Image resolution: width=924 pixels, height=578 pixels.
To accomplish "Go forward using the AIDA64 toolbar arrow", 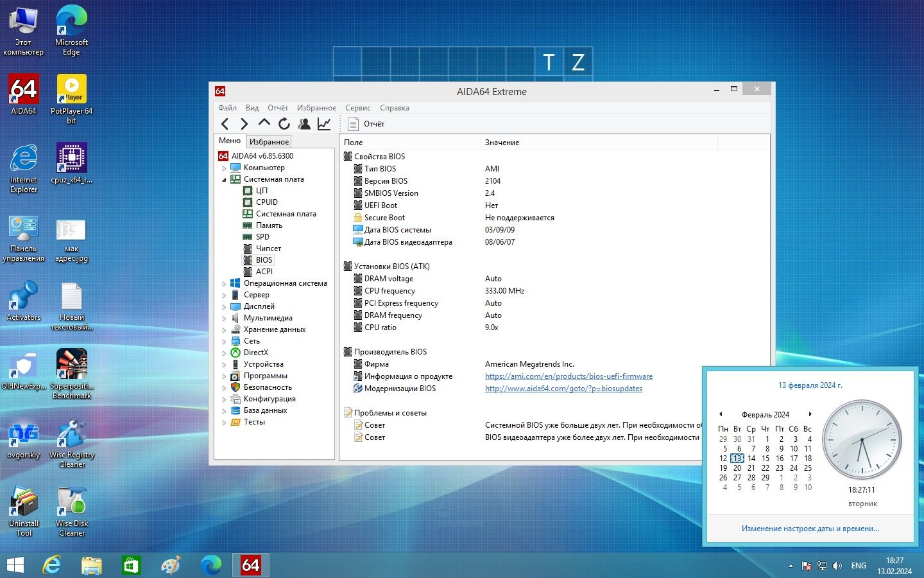I will (244, 124).
